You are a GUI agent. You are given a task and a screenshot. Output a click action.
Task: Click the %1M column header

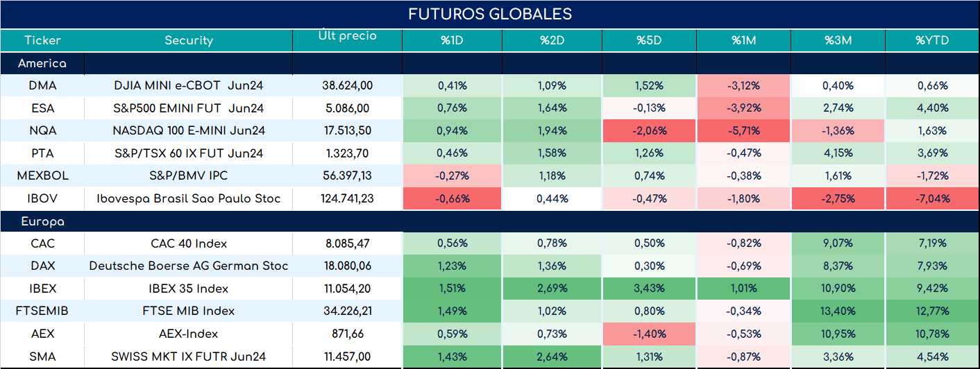coord(743,40)
